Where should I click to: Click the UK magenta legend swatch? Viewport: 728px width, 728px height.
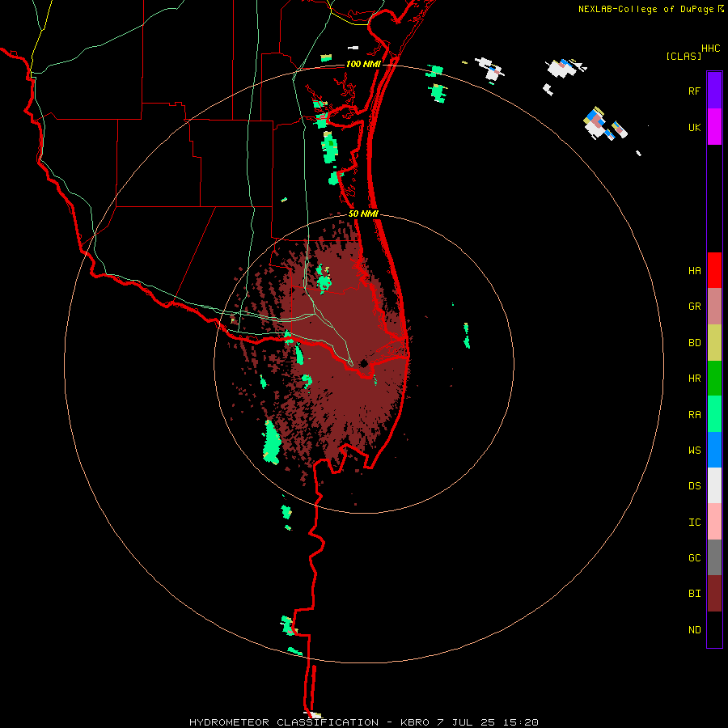tap(714, 127)
